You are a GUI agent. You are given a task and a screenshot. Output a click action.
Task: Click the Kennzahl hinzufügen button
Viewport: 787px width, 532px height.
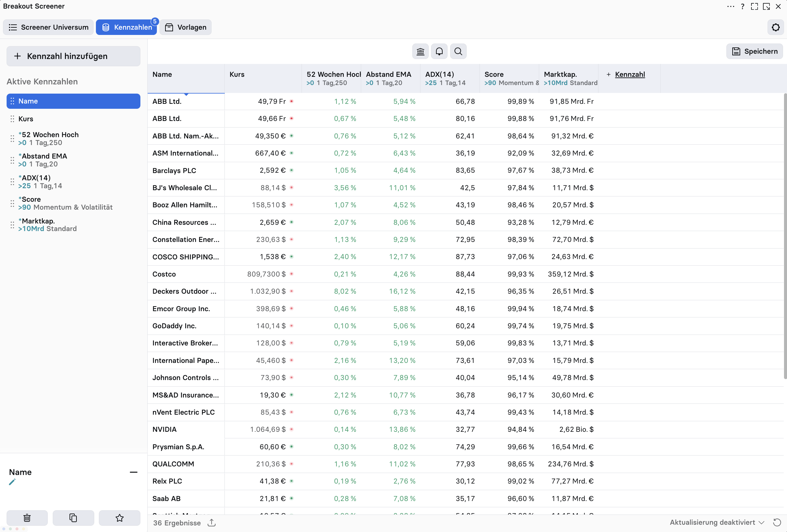pos(73,56)
